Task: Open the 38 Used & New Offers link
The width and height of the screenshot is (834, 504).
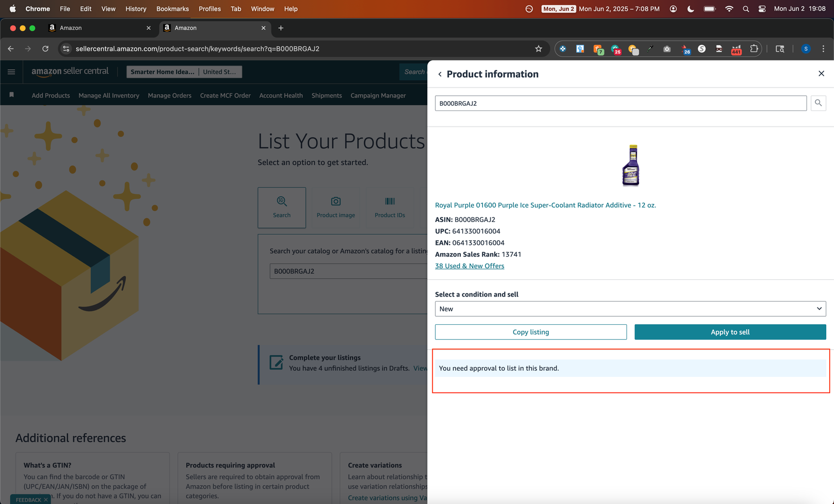Action: coord(470,266)
